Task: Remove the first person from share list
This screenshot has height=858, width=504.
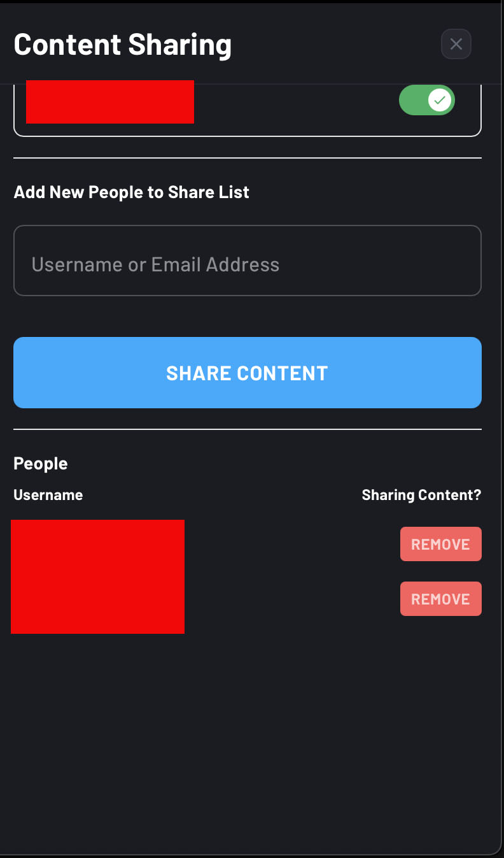Action: tap(440, 544)
